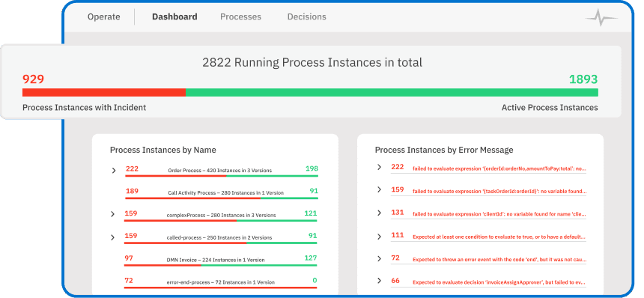Click red 97 count for DMN Invoice
The height and width of the screenshot is (298, 644).
click(129, 258)
